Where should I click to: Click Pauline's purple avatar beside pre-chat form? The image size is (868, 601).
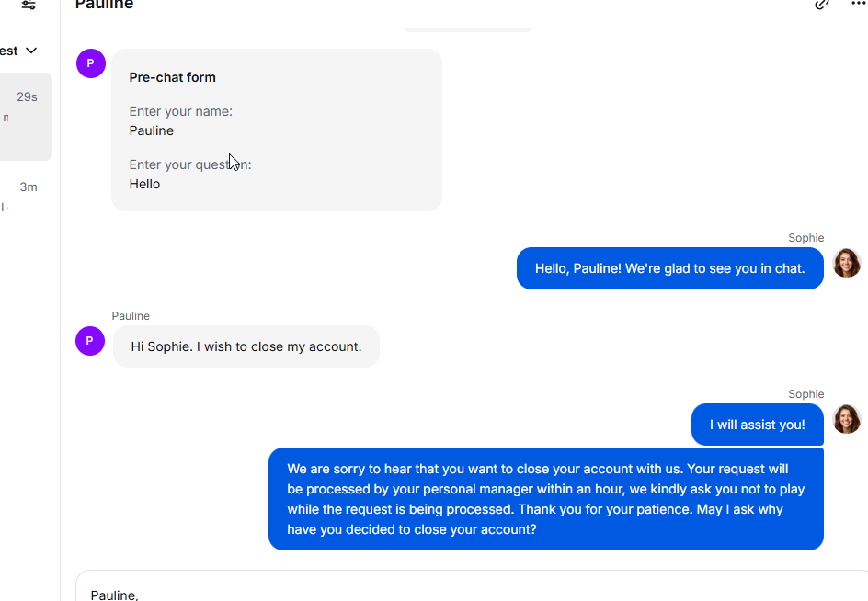tap(90, 63)
